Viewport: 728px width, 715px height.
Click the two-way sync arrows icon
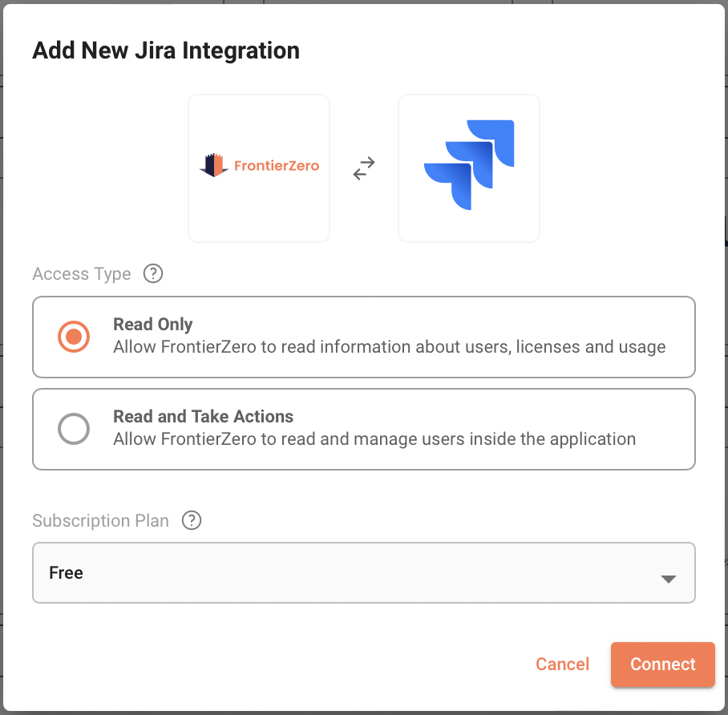364,168
